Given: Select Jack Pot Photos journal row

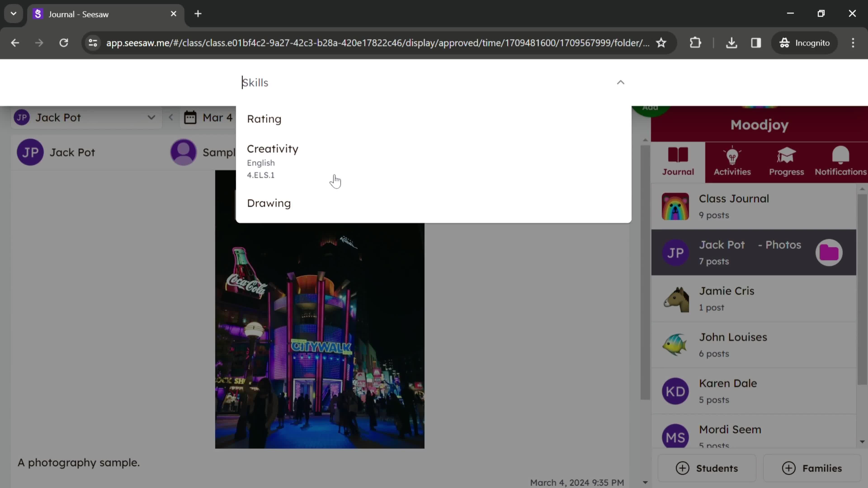Looking at the screenshot, I should point(753,253).
